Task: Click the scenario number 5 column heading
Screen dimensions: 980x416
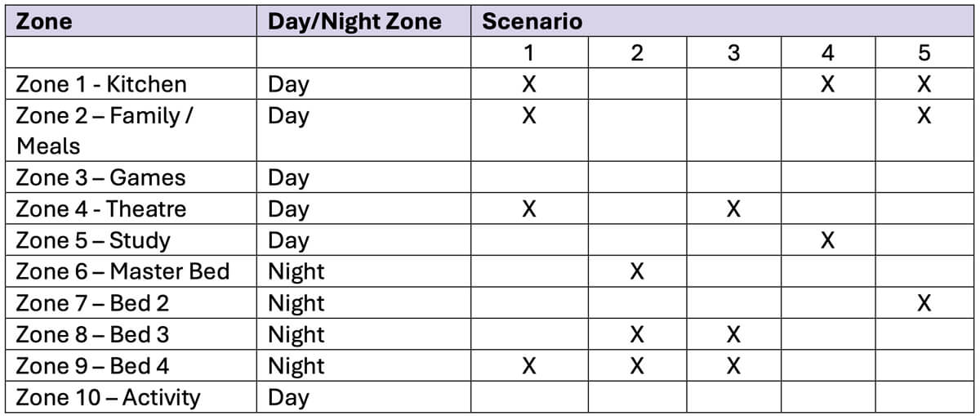Action: click(924, 53)
